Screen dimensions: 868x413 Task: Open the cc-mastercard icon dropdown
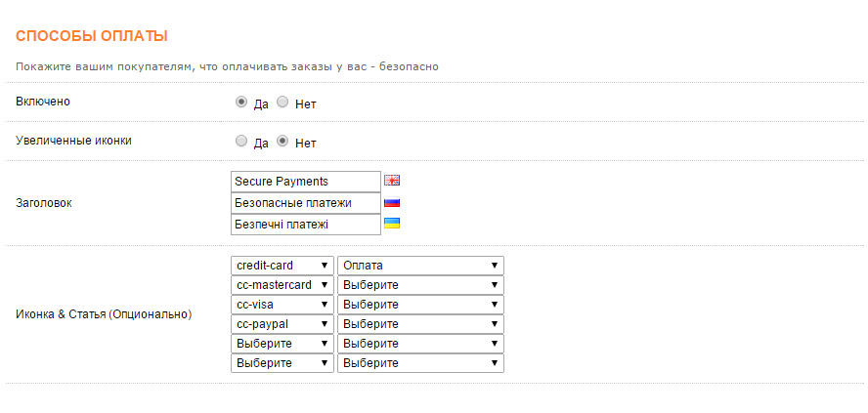click(x=282, y=285)
